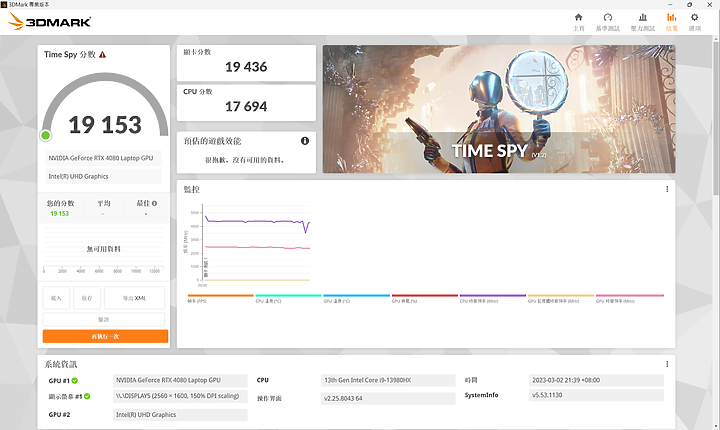
Task: Click the 13th Gen Intel Core i9-13980HX field
Action: coord(388,380)
